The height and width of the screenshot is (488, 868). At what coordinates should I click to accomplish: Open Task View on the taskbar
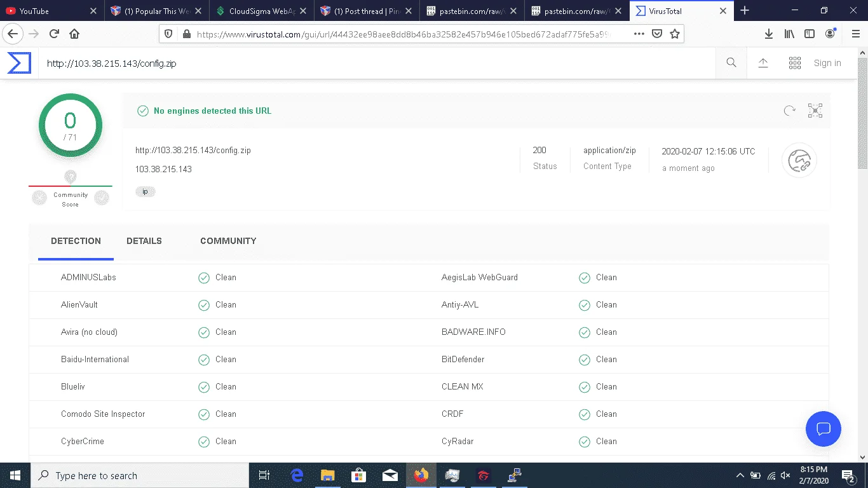click(264, 475)
